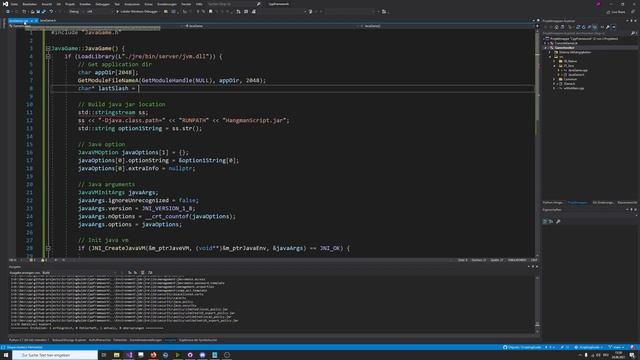640x360 pixels.
Task: Open the Projekt menu
Action: click(70, 4)
